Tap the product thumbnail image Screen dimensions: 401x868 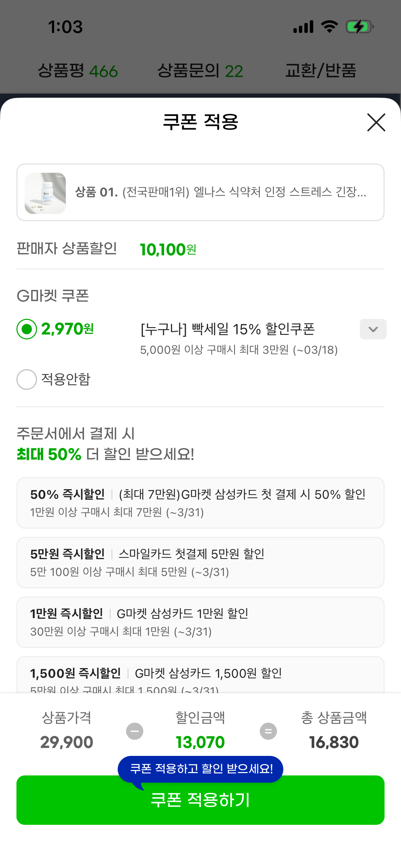click(x=45, y=193)
